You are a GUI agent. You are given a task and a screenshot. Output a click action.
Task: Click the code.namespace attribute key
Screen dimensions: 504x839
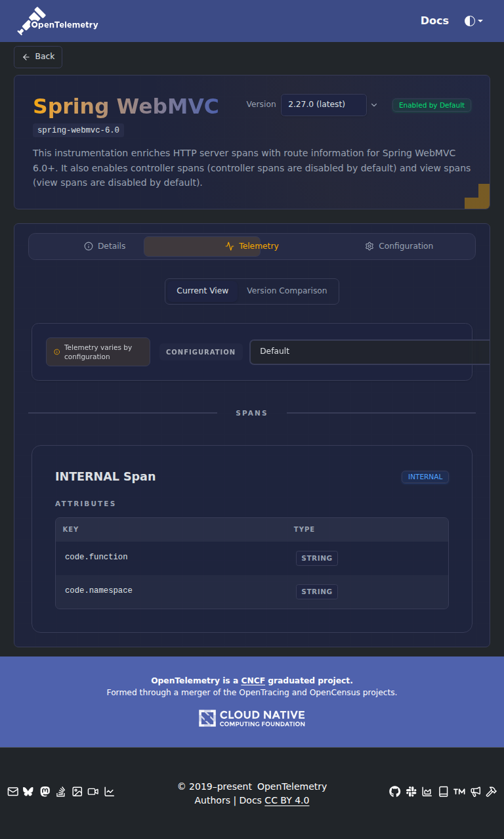coord(98,590)
